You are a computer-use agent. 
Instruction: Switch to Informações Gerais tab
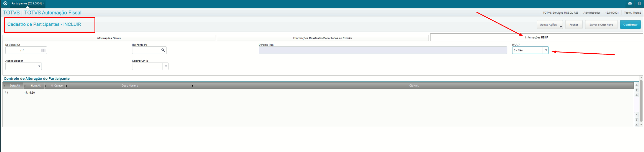(x=109, y=38)
